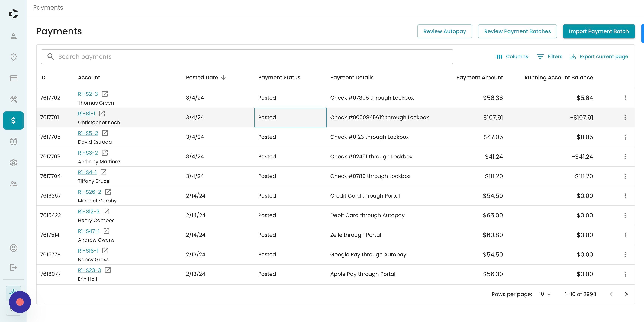Open row actions menu for payment 7617702

625,98
